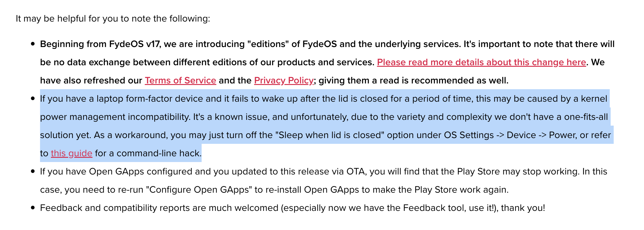644x230 pixels.
Task: Open the "Please read more details about this change here" link
Action: click(481, 62)
